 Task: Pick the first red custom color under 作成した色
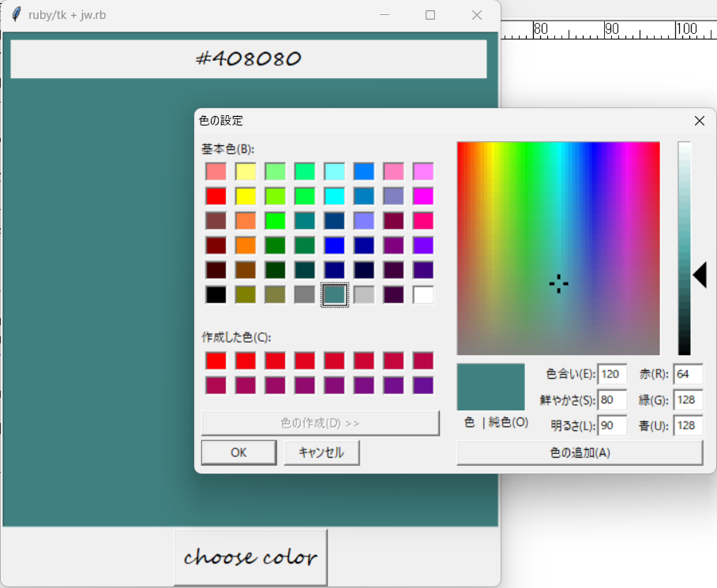pyautogui.click(x=216, y=360)
